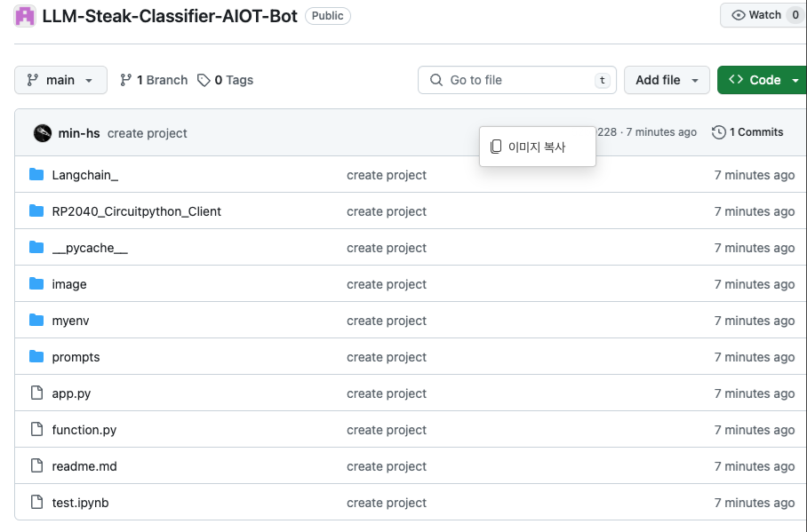
Task: Click the min-hs profile avatar
Action: coord(42,133)
